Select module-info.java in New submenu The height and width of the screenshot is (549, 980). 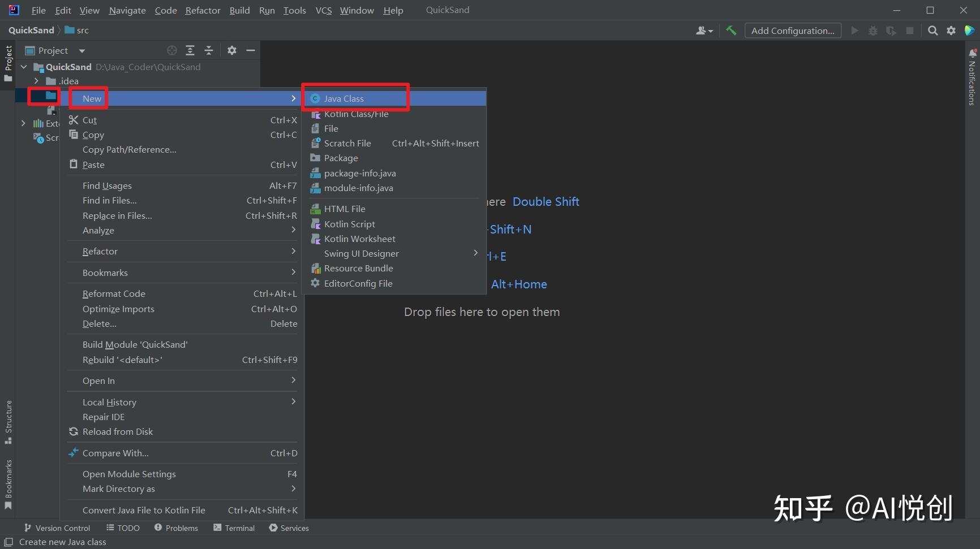(394, 188)
